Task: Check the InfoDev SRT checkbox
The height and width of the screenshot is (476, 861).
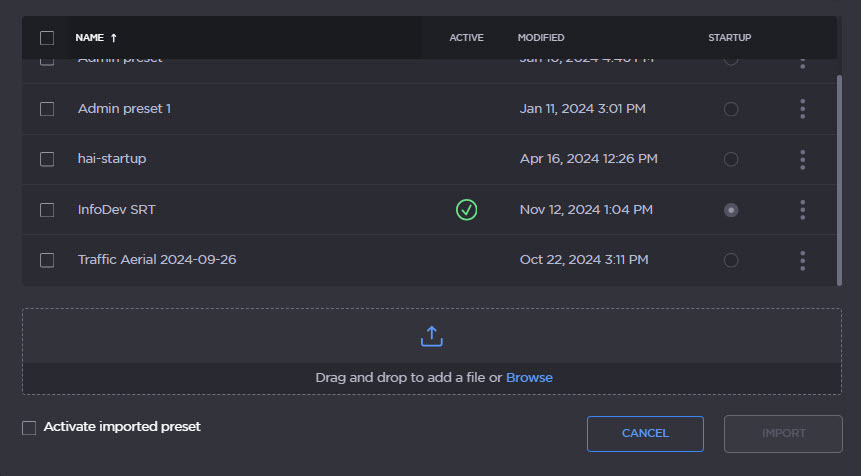Action: coord(47,210)
